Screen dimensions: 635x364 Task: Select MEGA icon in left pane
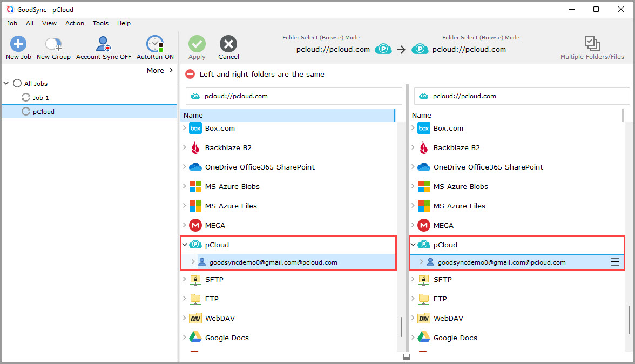pos(195,225)
